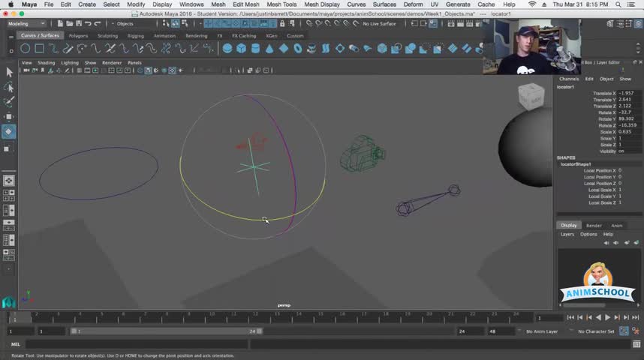Image resolution: width=644 pixels, height=360 pixels.
Task: Switch to the Anim layer tab
Action: click(x=616, y=225)
